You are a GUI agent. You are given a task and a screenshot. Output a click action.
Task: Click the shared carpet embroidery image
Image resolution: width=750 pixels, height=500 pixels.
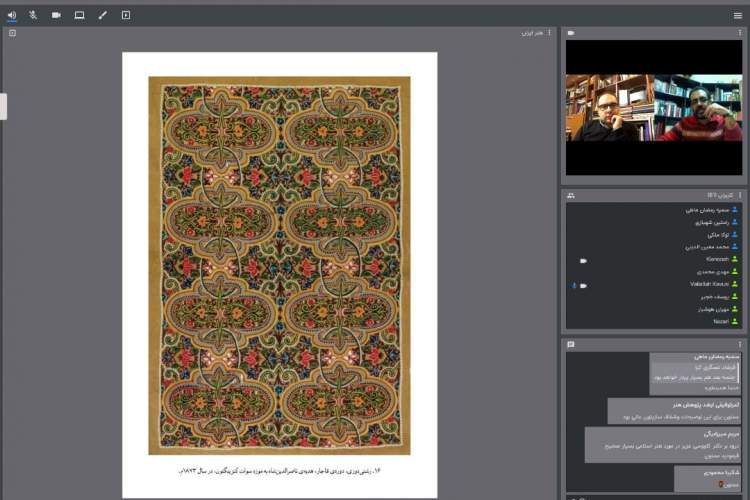[279, 266]
